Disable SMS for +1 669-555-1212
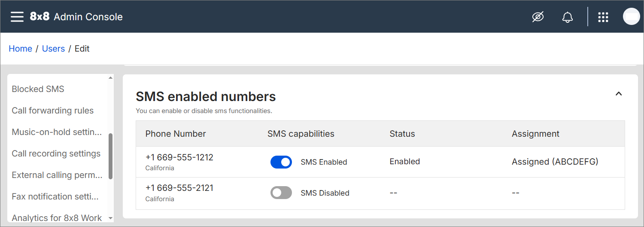The width and height of the screenshot is (644, 227). pyautogui.click(x=281, y=162)
